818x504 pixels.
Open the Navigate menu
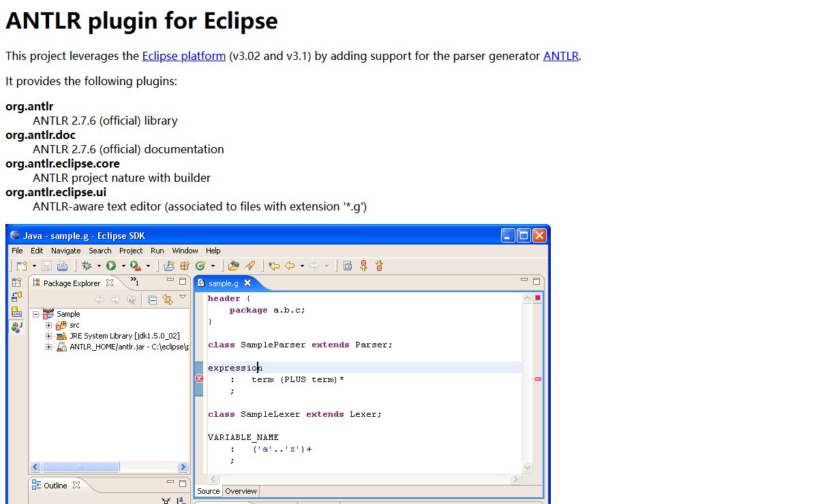66,251
